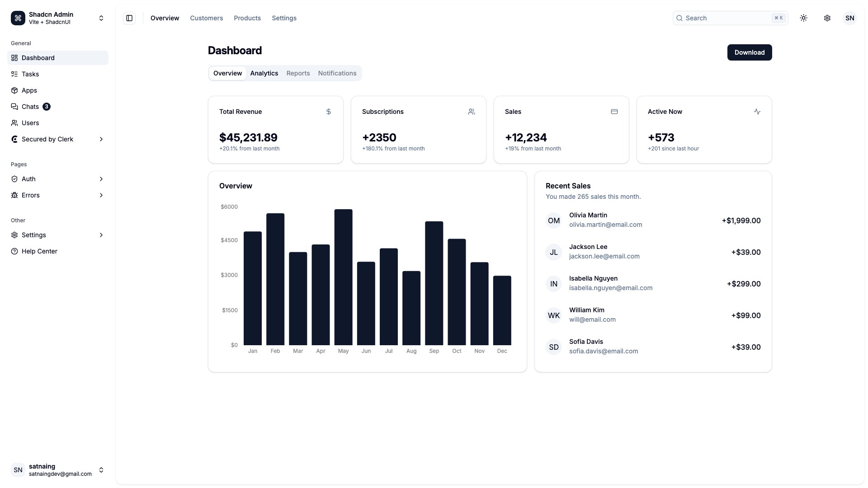Click the Download button
The image size is (868, 488).
tap(749, 52)
